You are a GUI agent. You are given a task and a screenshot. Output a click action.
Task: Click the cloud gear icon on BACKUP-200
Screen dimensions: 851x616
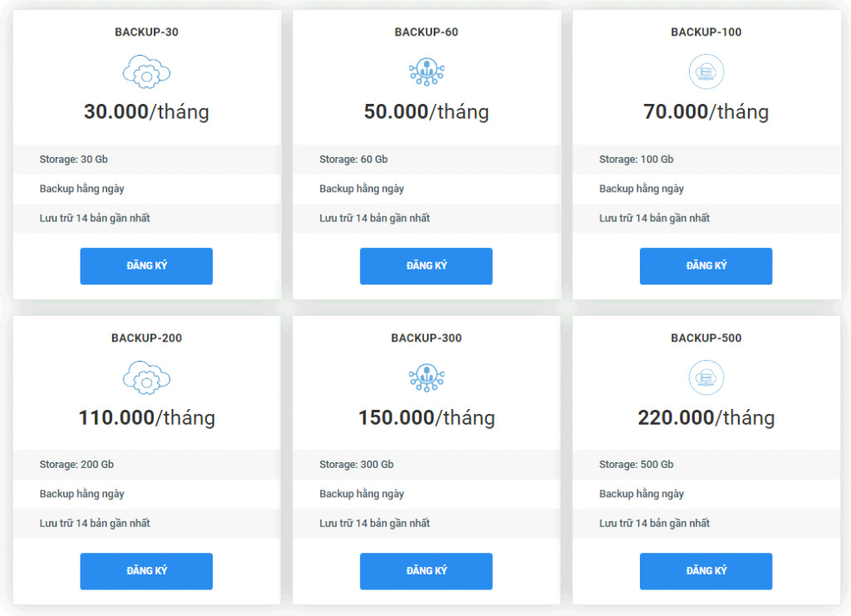click(x=146, y=378)
